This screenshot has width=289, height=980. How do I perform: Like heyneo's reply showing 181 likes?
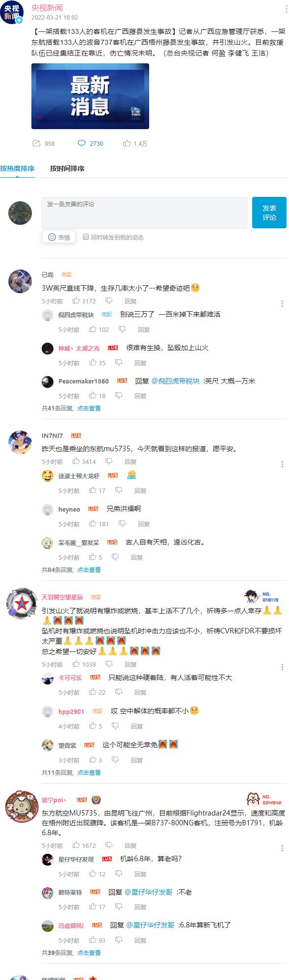point(93,524)
